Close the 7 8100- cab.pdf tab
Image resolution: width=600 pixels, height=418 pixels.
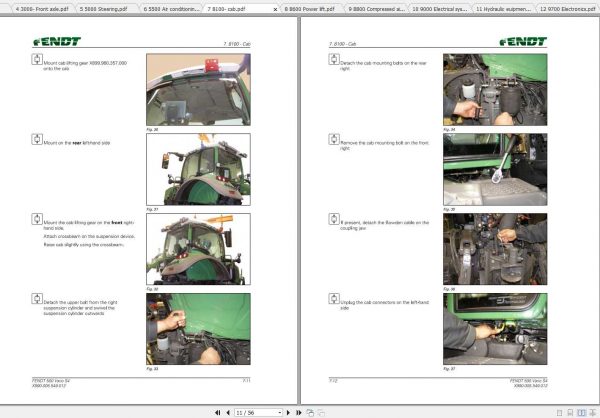click(275, 9)
